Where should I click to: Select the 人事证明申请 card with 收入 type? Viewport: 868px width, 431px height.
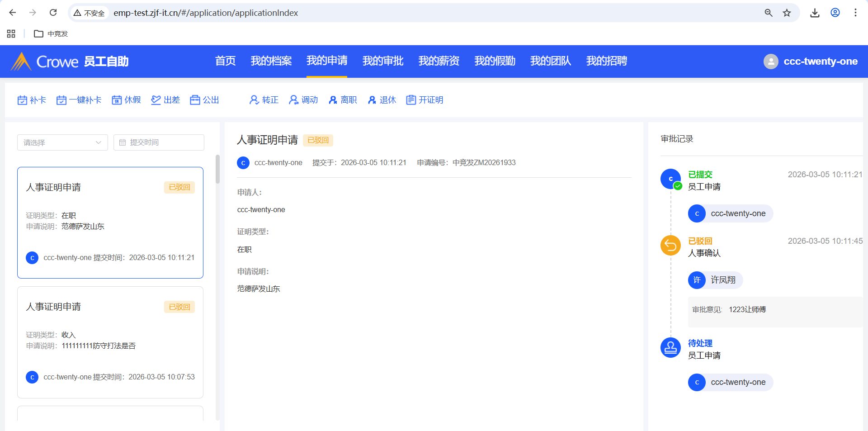coord(110,342)
